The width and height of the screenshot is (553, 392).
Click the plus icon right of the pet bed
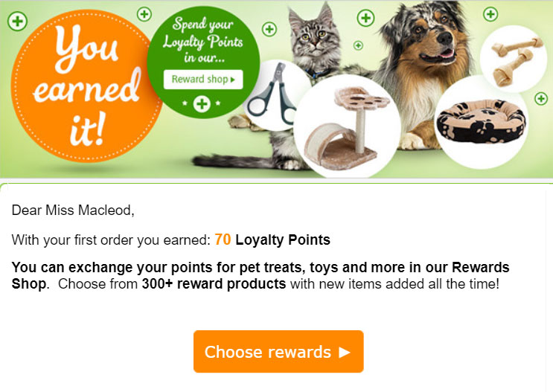point(541,99)
